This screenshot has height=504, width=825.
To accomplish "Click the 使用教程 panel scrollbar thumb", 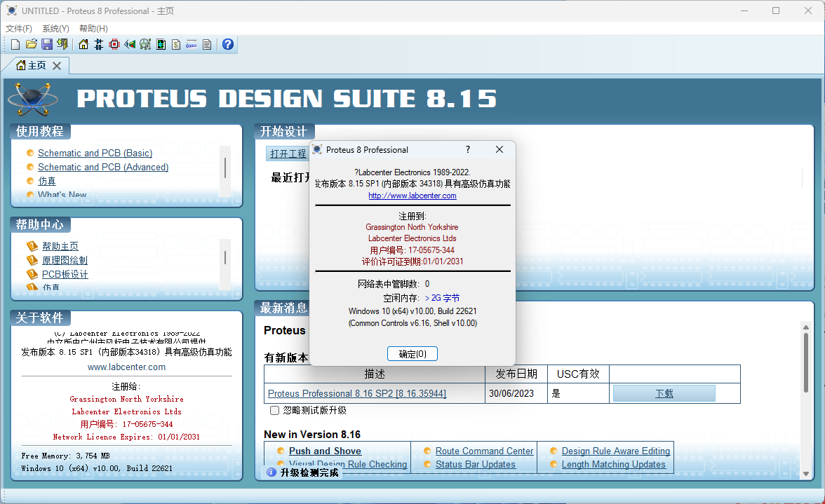I will click(x=225, y=168).
